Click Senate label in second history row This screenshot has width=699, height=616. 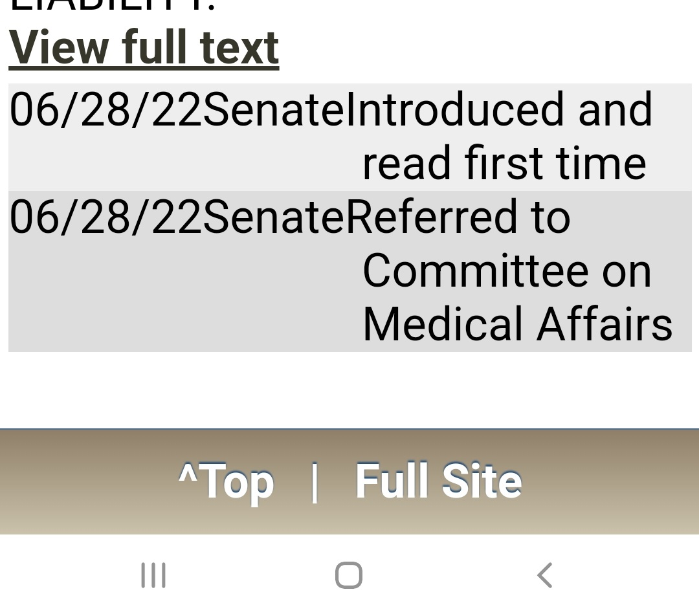(x=274, y=217)
